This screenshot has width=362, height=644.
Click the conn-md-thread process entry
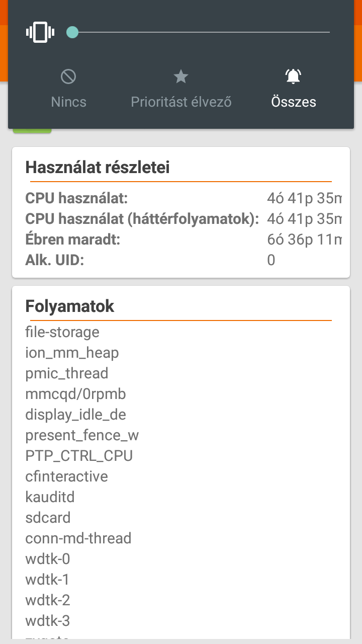[78, 538]
